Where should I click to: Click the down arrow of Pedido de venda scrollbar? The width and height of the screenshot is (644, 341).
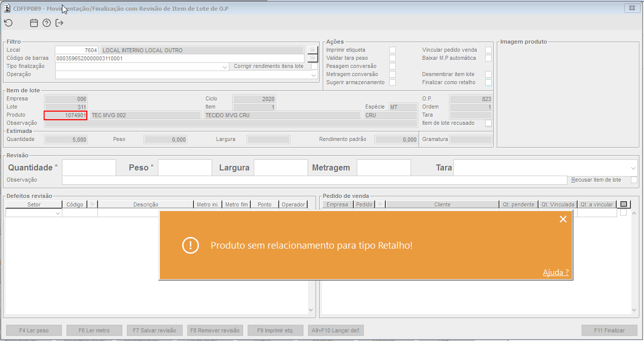634,310
